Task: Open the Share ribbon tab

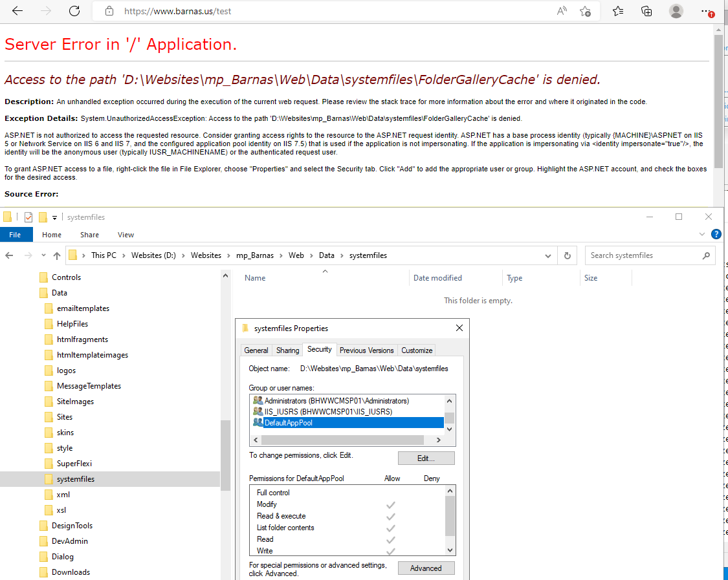Action: [89, 235]
